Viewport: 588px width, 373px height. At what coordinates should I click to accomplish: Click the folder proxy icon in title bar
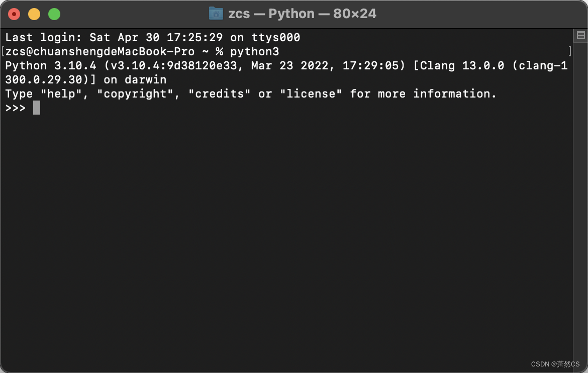[216, 14]
